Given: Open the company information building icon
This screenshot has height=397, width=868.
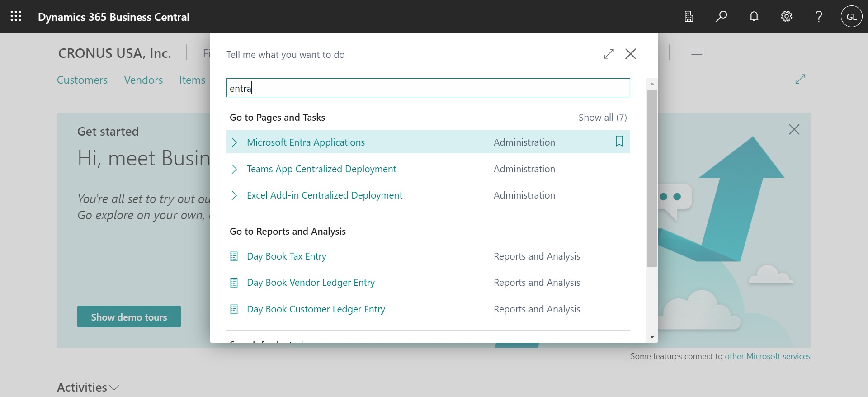Looking at the screenshot, I should [x=689, y=17].
